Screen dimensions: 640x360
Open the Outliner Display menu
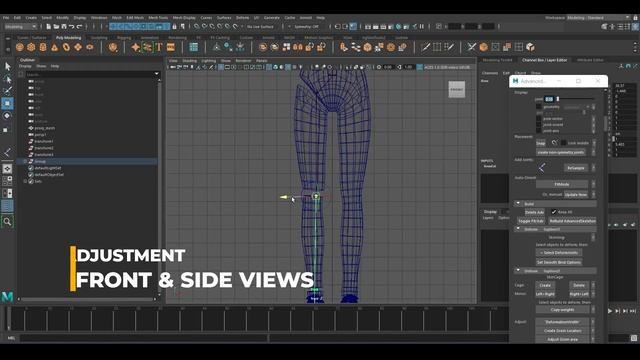25,66
